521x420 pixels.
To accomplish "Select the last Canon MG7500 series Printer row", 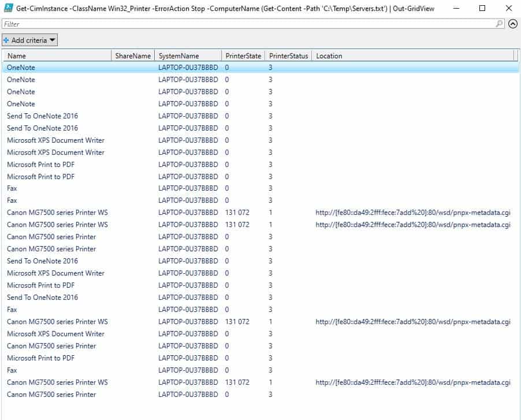I will pos(261,395).
